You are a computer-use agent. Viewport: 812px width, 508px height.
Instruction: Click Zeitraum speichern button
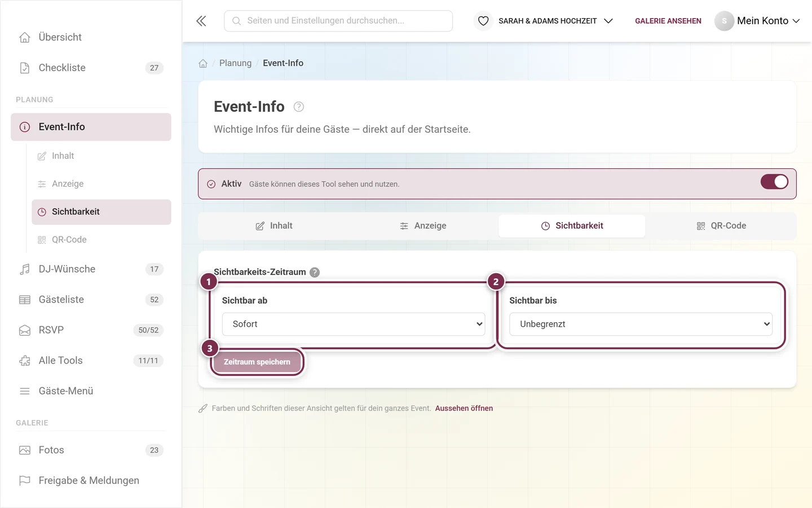click(x=257, y=362)
